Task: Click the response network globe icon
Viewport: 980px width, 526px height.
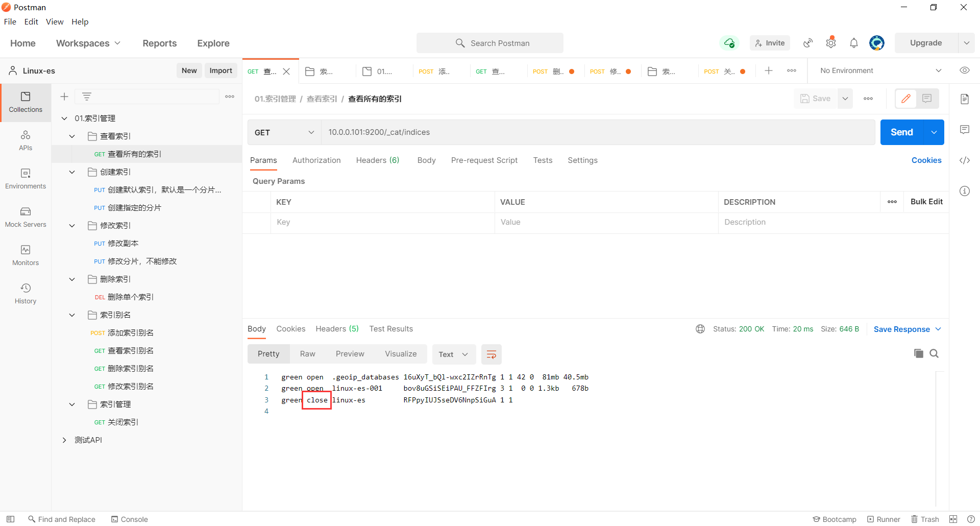Action: 700,329
